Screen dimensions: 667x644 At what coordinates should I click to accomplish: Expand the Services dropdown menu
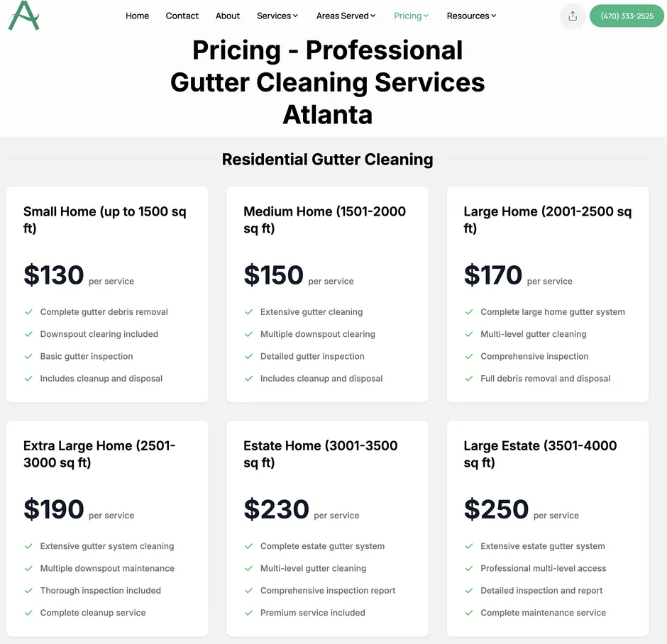pyautogui.click(x=277, y=16)
